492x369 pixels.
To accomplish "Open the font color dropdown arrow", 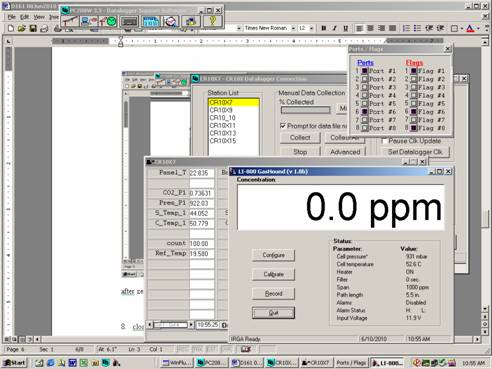I will click(x=478, y=29).
